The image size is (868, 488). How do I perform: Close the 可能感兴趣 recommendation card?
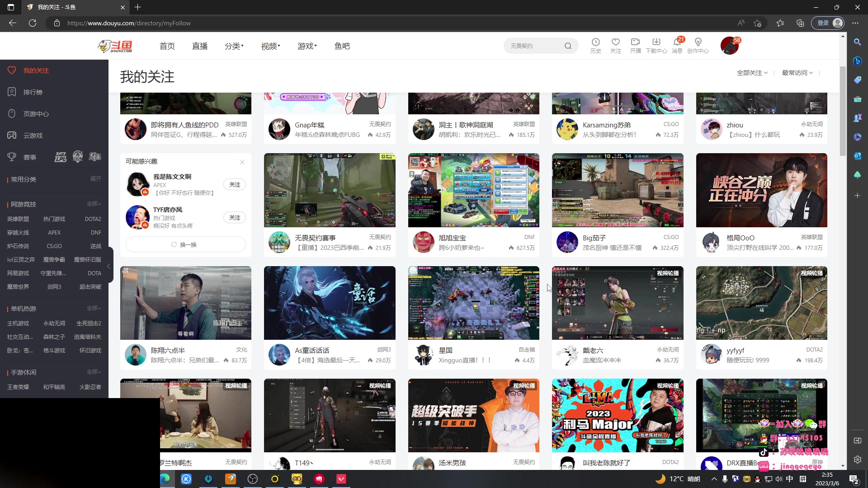click(x=242, y=162)
